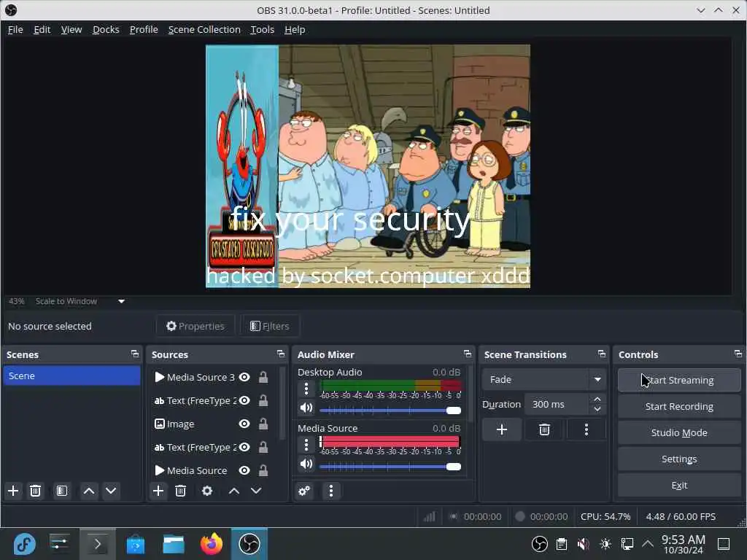This screenshot has height=560, width=747.
Task: Open source properties gear in the Sources dock
Action: (207, 491)
